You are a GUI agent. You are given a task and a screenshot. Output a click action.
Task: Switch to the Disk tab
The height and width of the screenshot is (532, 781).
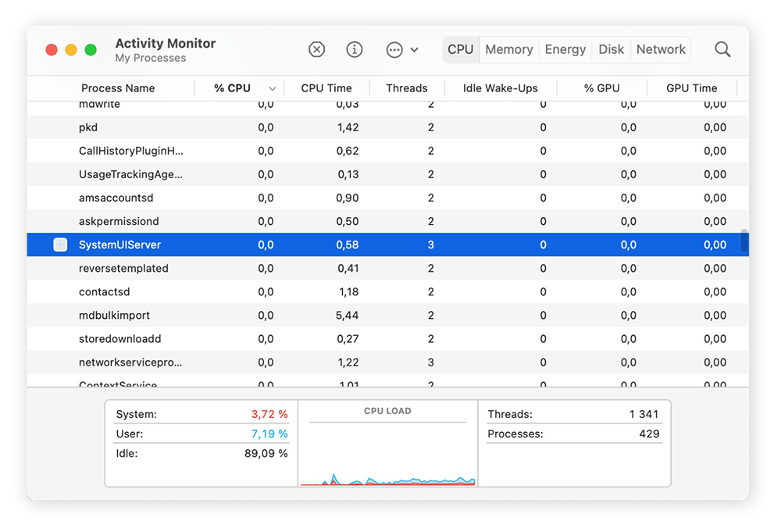(x=612, y=49)
